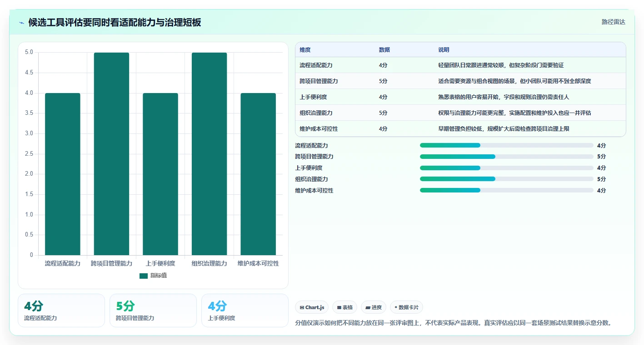Click the 组织治理能力 bar in the chart
The image size is (644, 345).
[x=209, y=154]
